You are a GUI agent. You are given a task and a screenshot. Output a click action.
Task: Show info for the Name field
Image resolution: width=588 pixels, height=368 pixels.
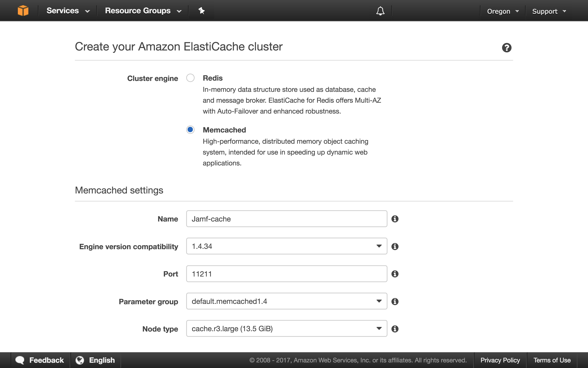(395, 219)
